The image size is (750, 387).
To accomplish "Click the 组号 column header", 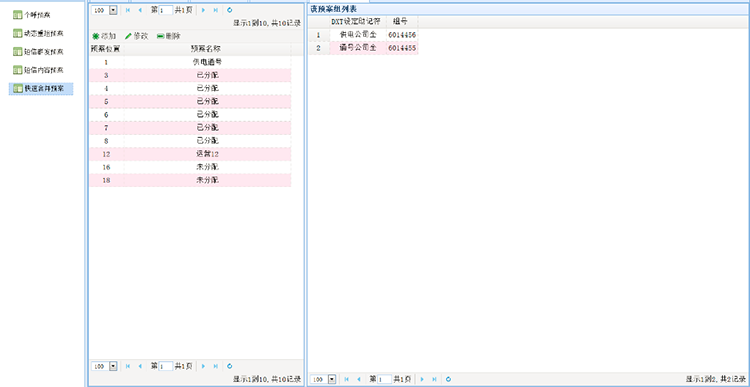I will (402, 22).
